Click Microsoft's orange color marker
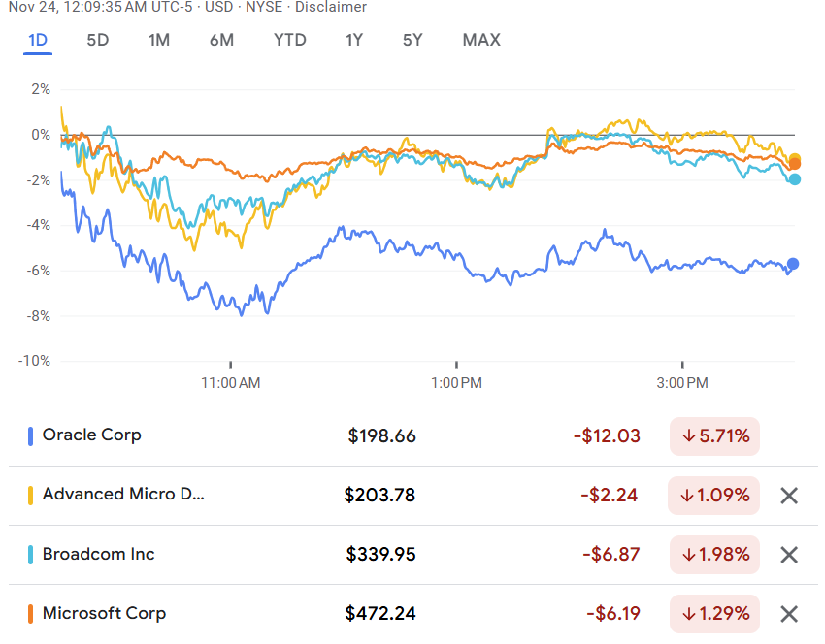This screenshot has width=825, height=644. click(x=31, y=614)
